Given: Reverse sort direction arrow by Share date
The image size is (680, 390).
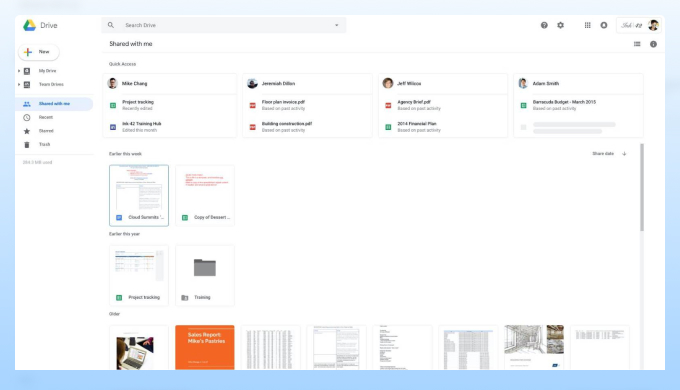Looking at the screenshot, I should (624, 154).
